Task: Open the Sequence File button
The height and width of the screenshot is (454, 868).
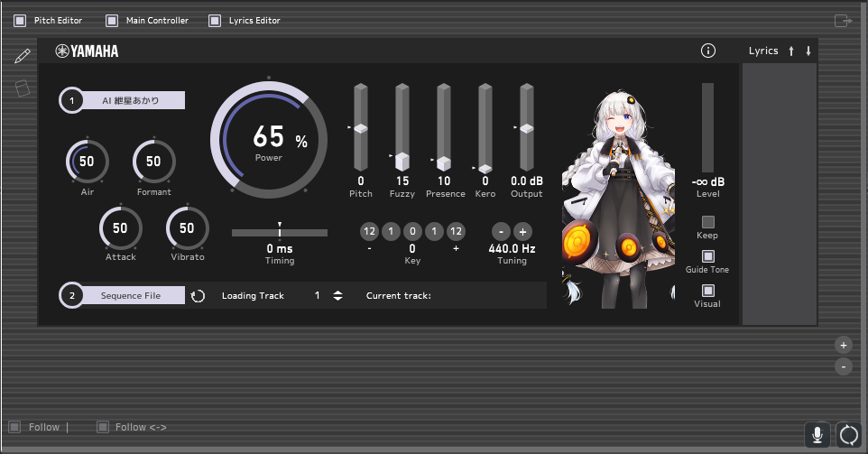Action: tap(130, 296)
